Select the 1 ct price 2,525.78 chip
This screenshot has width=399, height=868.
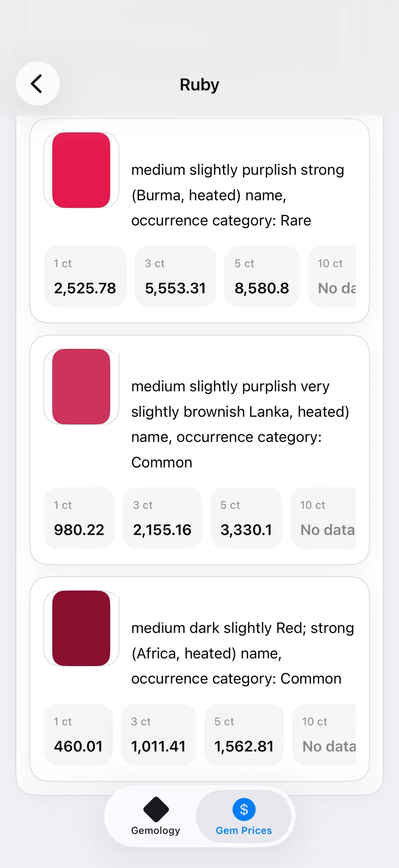coord(85,276)
